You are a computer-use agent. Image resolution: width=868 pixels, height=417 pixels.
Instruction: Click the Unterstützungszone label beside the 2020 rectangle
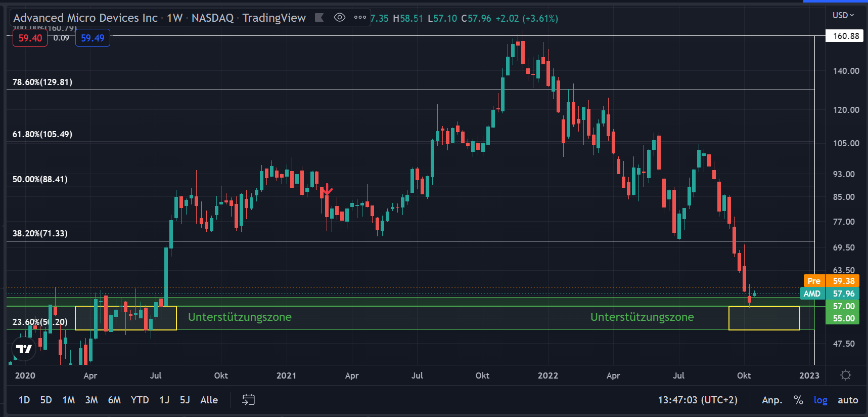coord(240,317)
